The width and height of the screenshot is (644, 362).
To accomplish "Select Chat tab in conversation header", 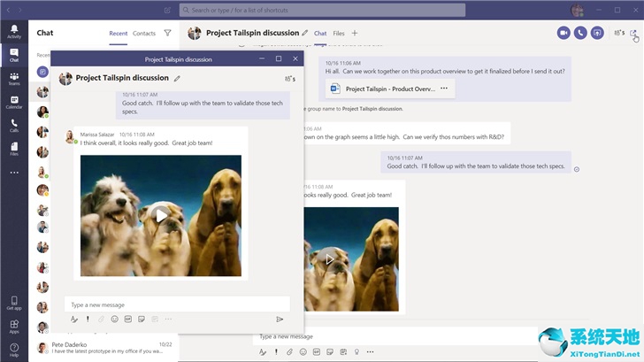I will coord(320,34).
